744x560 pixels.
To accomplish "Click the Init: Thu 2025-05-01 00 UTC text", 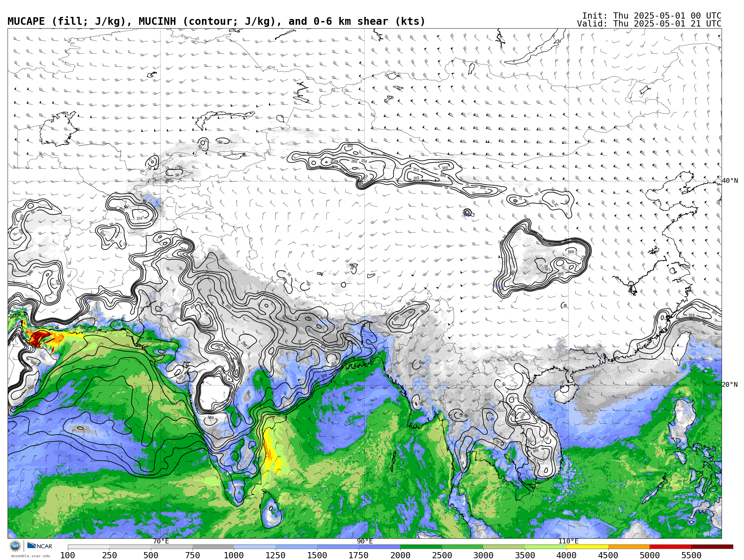I will click(x=652, y=16).
